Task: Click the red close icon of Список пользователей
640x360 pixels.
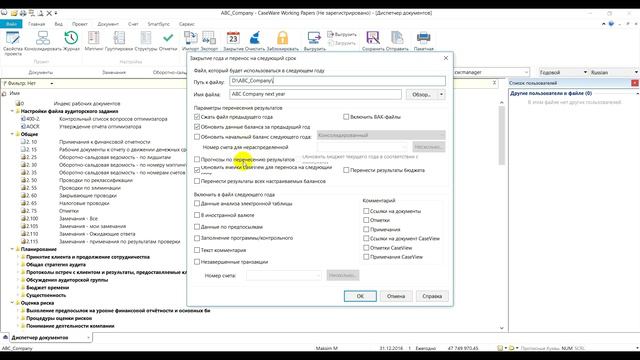Action: (x=635, y=83)
